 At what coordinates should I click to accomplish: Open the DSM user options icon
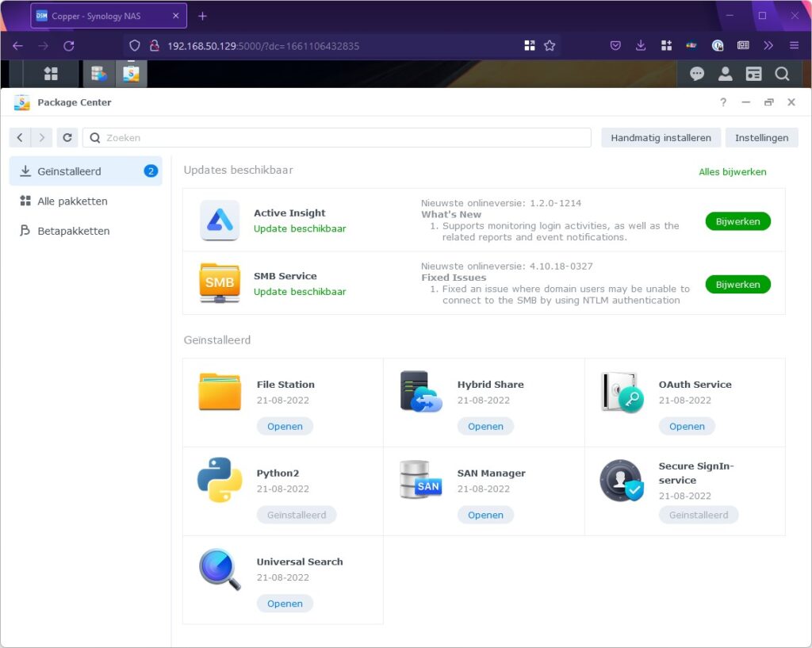[725, 74]
